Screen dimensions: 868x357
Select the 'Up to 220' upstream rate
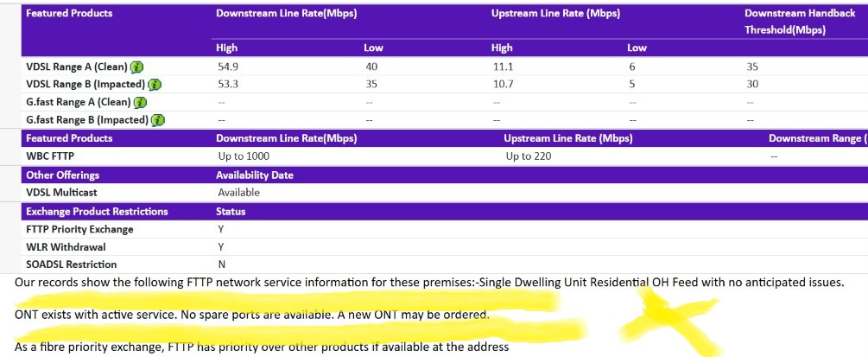click(x=529, y=156)
